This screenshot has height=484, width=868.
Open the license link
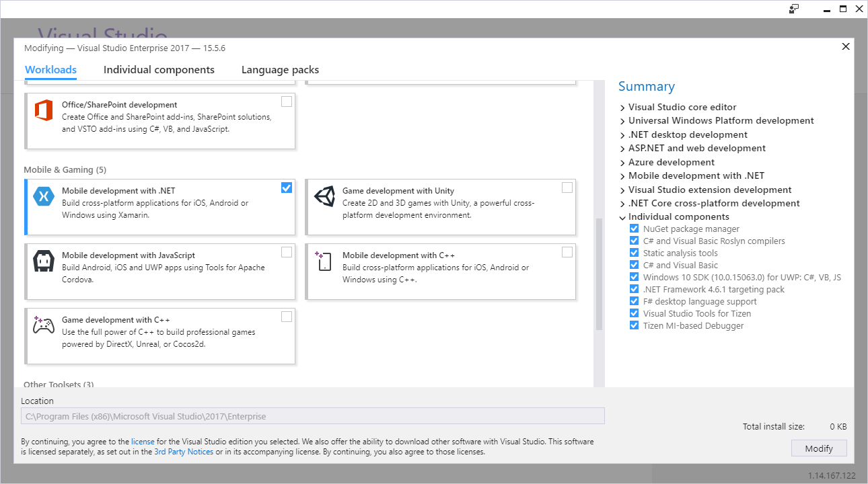(x=143, y=442)
